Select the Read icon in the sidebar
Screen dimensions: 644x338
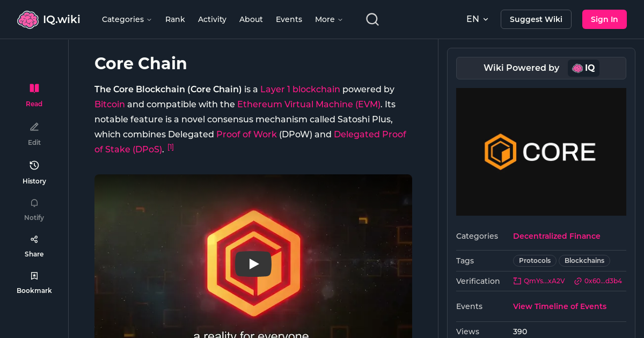pos(34,88)
